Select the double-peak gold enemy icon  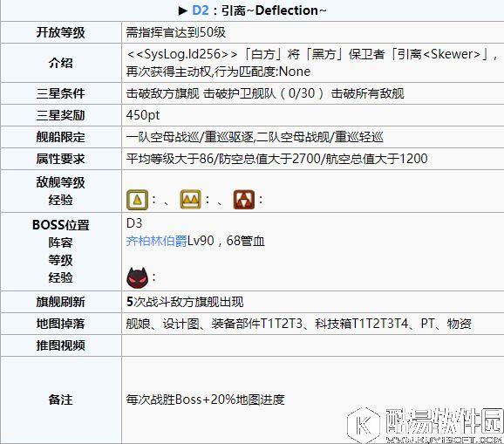click(x=191, y=200)
